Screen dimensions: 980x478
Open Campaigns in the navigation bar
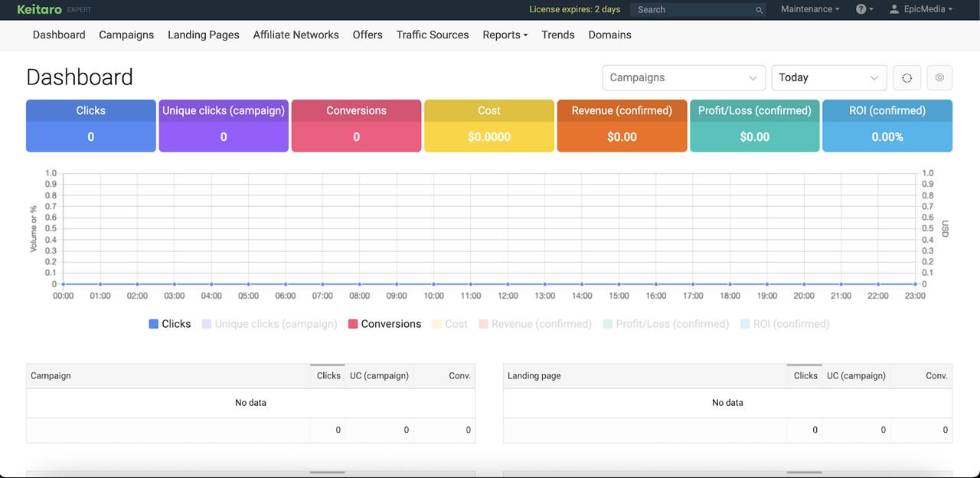click(126, 34)
